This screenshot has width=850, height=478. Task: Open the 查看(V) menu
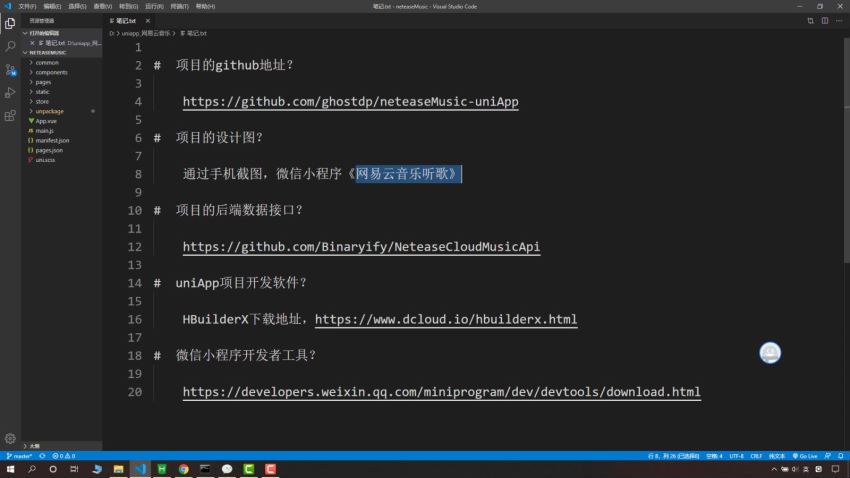(x=102, y=7)
